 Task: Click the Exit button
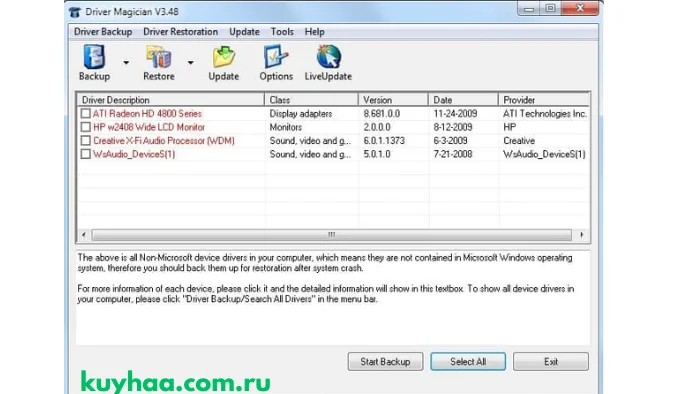[550, 361]
